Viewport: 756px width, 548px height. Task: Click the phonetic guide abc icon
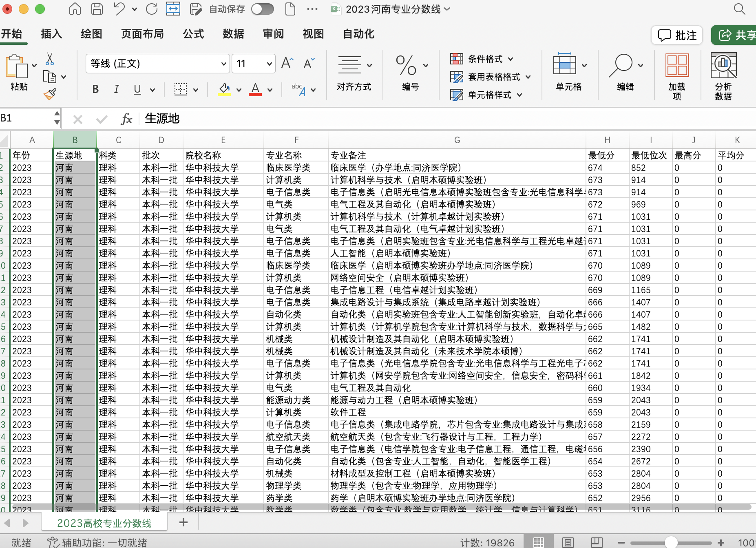[299, 90]
